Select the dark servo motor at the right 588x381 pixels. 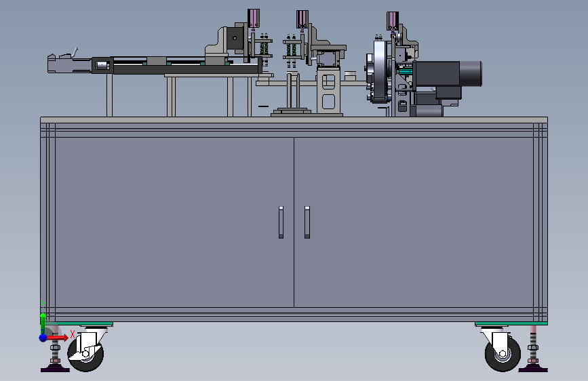448,74
